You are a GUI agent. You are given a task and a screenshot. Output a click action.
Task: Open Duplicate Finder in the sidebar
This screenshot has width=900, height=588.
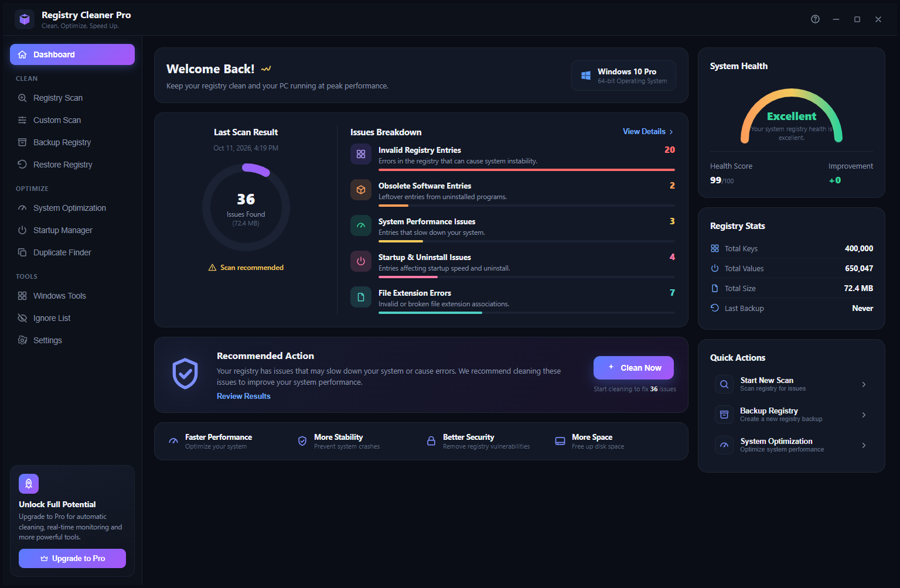tap(72, 252)
